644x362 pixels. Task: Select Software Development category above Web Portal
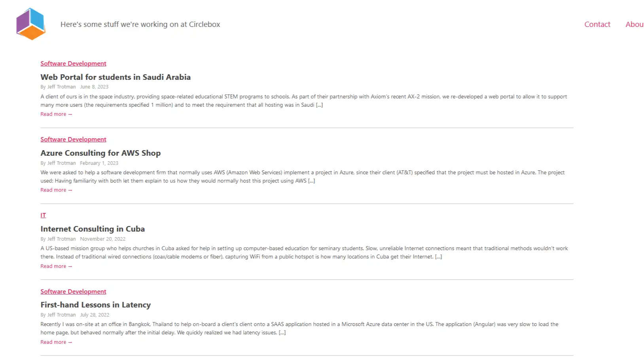pyautogui.click(x=73, y=64)
